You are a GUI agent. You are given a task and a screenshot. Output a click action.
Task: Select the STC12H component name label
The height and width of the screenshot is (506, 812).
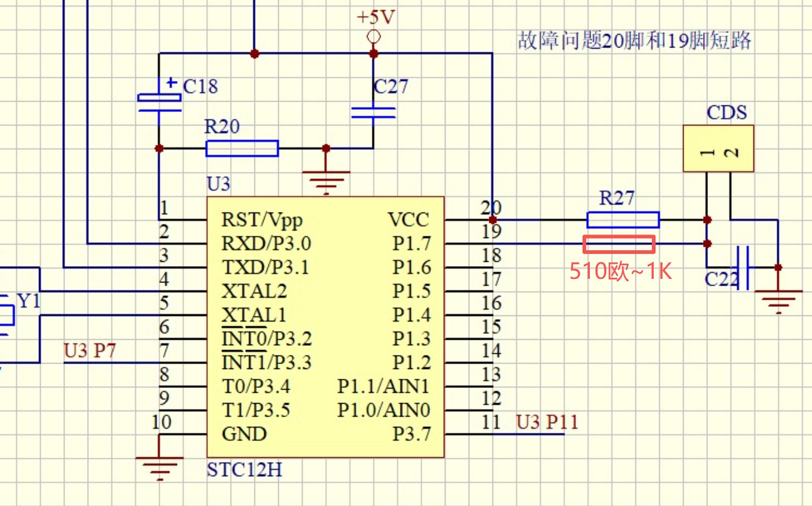pyautogui.click(x=244, y=470)
